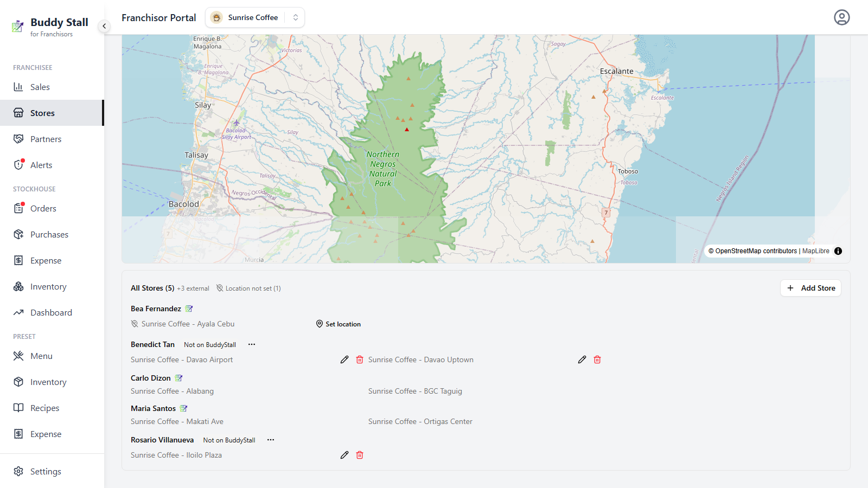Open Carlo Dizon BuddyStall link icon
This screenshot has width=868, height=488.
click(178, 378)
